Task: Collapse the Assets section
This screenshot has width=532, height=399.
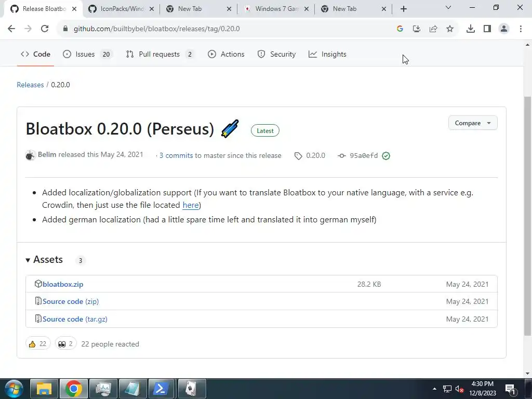Action: (x=44, y=260)
